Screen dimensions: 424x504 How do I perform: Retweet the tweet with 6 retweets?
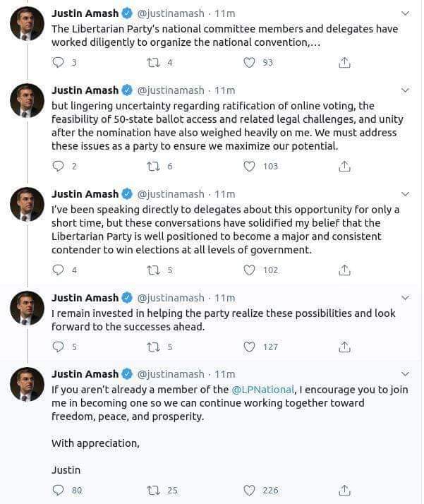152,167
